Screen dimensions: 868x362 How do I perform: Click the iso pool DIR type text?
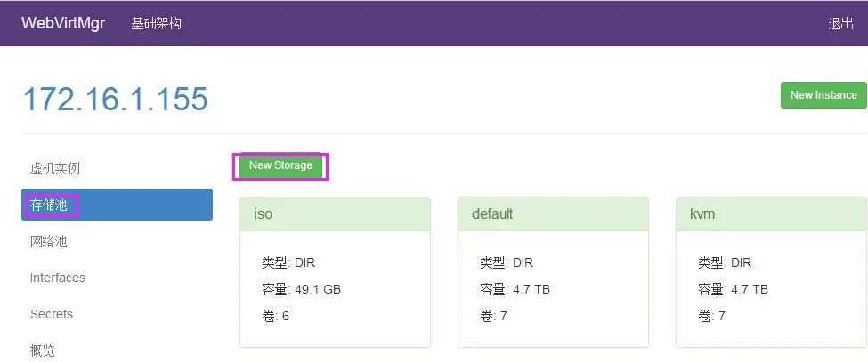coord(304,262)
